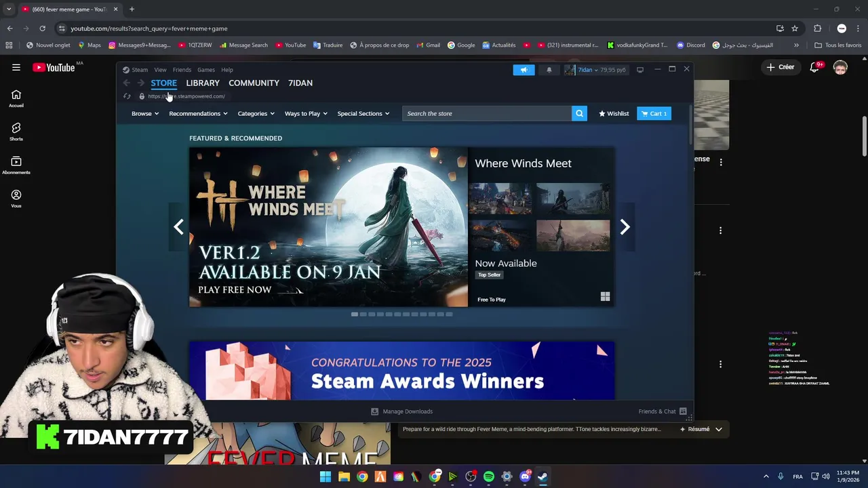Viewport: 868px width, 488px height.
Task: Open Discord from the taskbar
Action: coord(525,476)
